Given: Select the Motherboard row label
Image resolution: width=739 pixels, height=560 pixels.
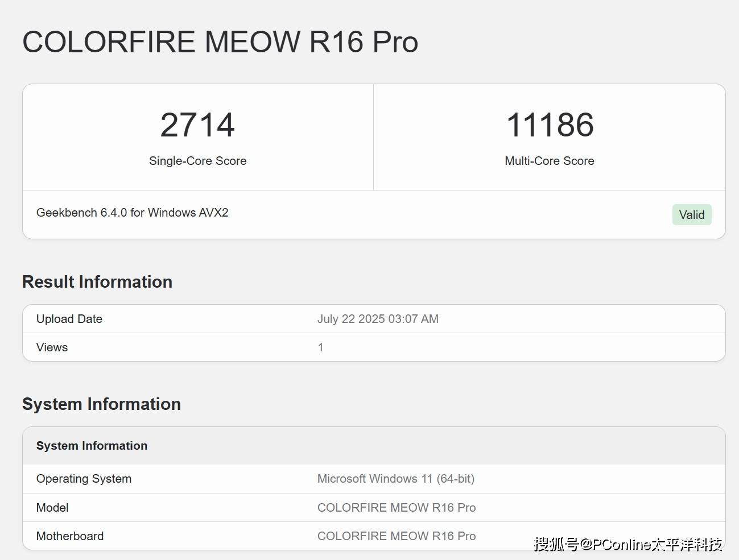Looking at the screenshot, I should tap(70, 536).
